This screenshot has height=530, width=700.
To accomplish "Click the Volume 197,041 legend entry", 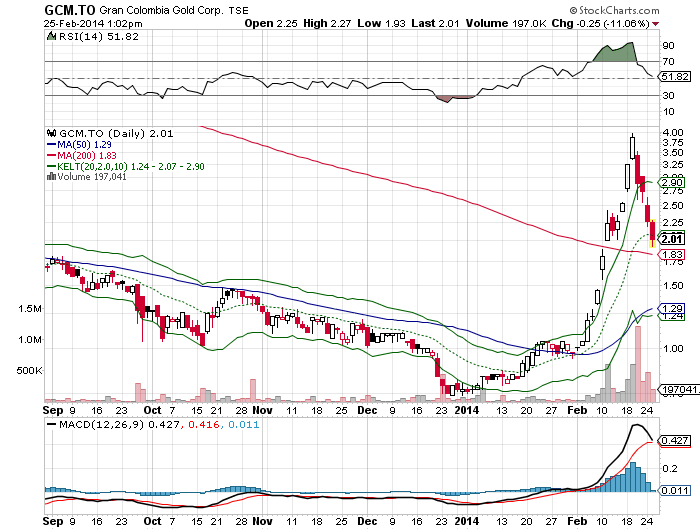I will (x=92, y=177).
